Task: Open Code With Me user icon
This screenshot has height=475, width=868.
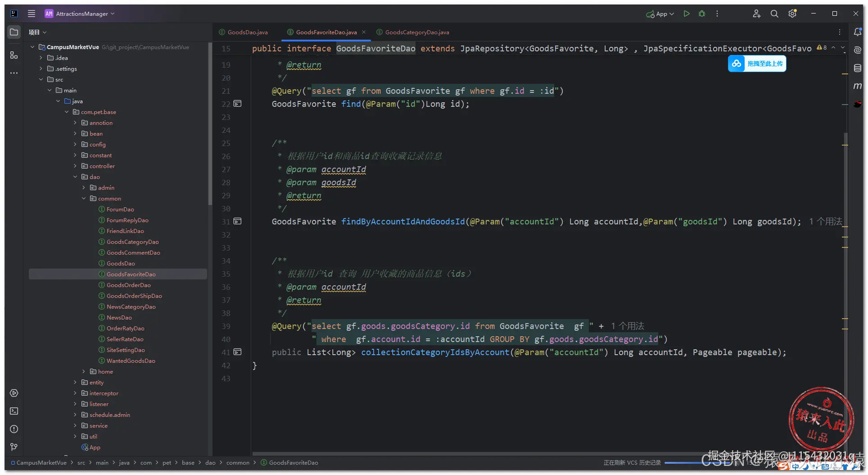Action: [756, 14]
